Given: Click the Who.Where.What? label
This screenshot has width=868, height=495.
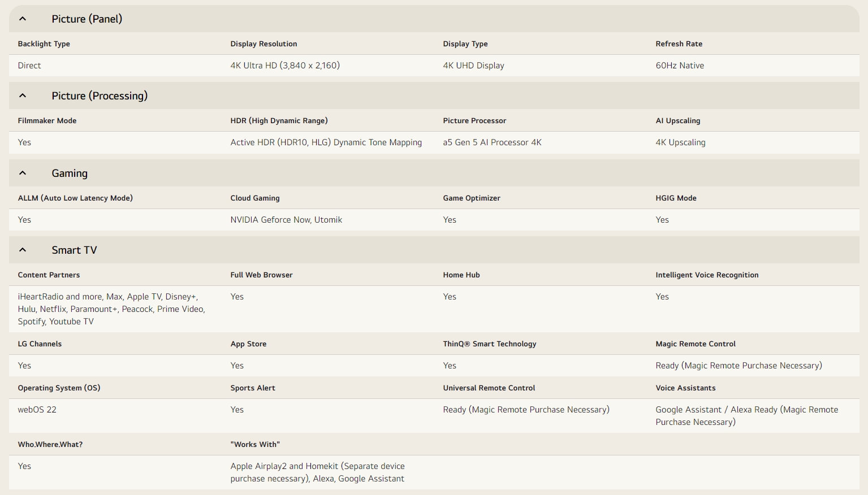Looking at the screenshot, I should (50, 444).
